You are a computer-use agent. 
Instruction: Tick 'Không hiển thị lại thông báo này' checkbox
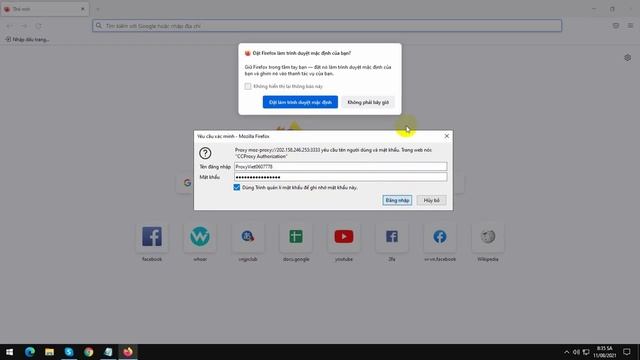[x=248, y=86]
